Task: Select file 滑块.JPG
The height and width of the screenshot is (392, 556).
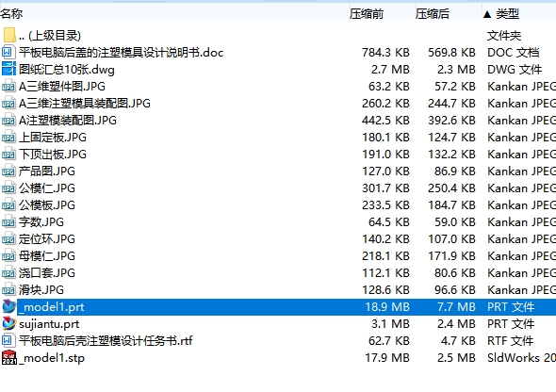Action: (41, 290)
